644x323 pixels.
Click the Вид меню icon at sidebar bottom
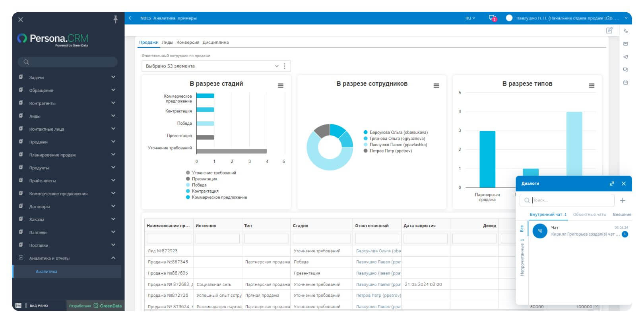(18, 306)
